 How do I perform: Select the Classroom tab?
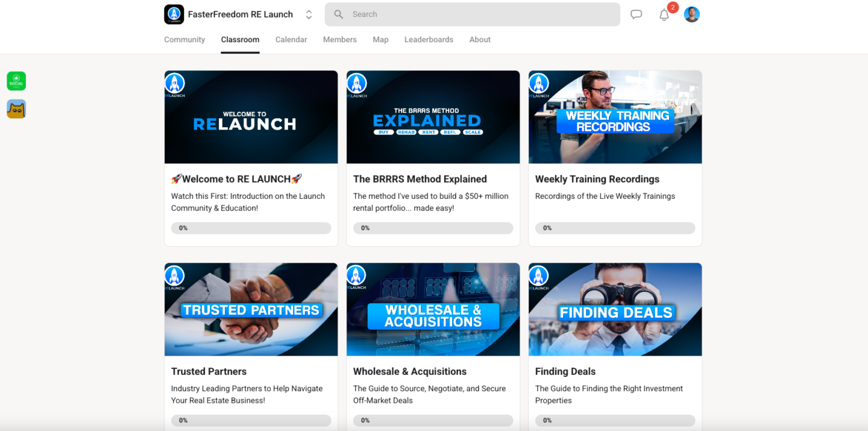pos(240,40)
